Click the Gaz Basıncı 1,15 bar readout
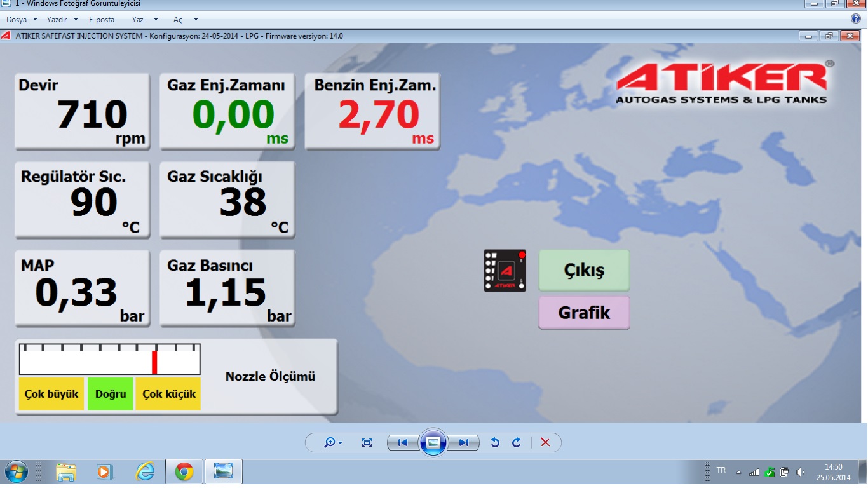The height and width of the screenshot is (488, 868). point(227,288)
